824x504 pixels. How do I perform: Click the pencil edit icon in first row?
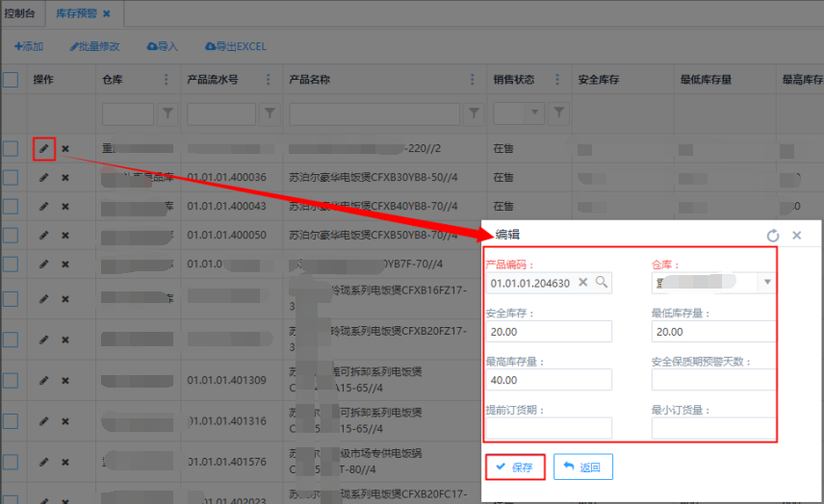[x=43, y=149]
